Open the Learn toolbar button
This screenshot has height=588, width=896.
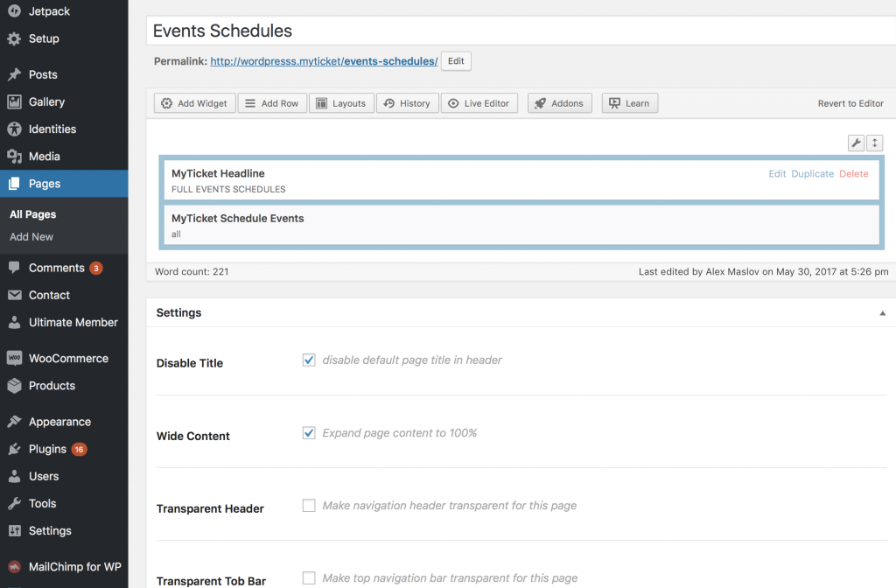tap(630, 103)
